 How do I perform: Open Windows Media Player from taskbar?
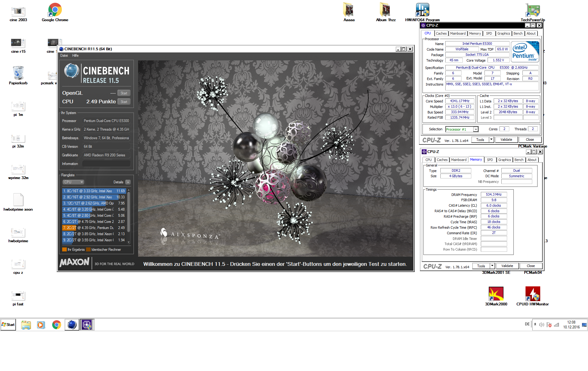click(41, 325)
